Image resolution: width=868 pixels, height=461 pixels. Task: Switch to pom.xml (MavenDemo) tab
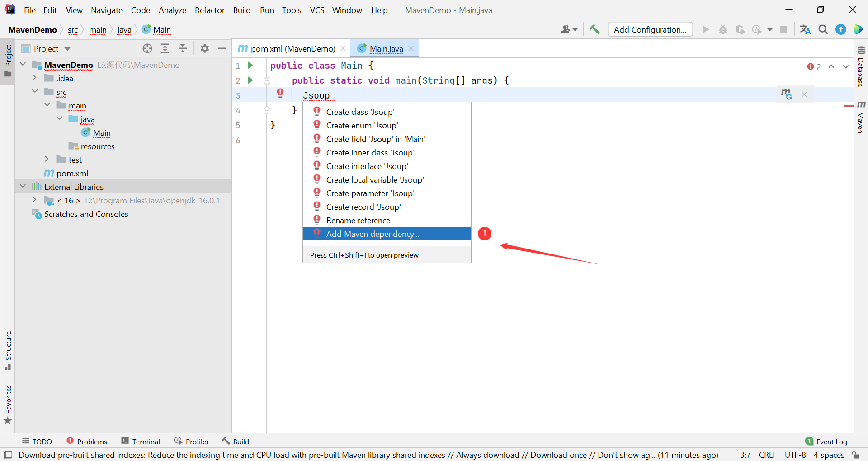coord(292,48)
